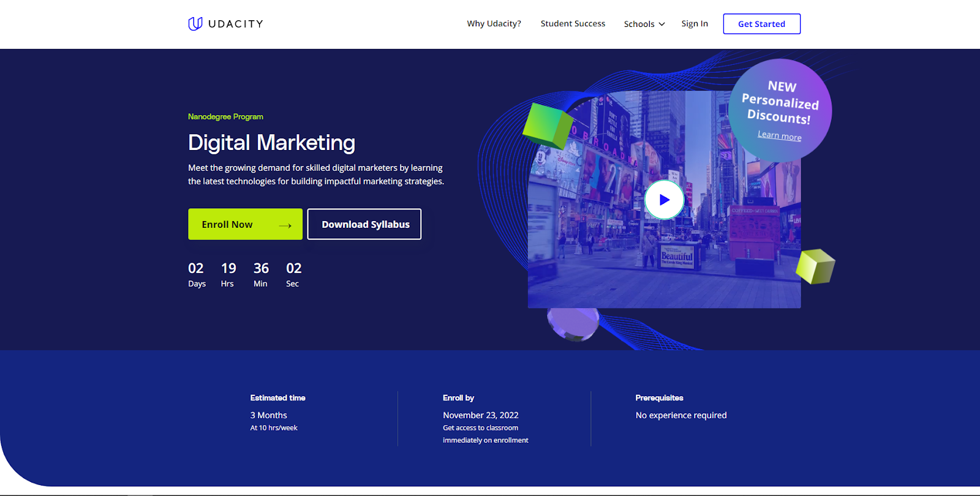The height and width of the screenshot is (496, 980).
Task: Click the UDACITY wordmark
Action: [x=236, y=24]
